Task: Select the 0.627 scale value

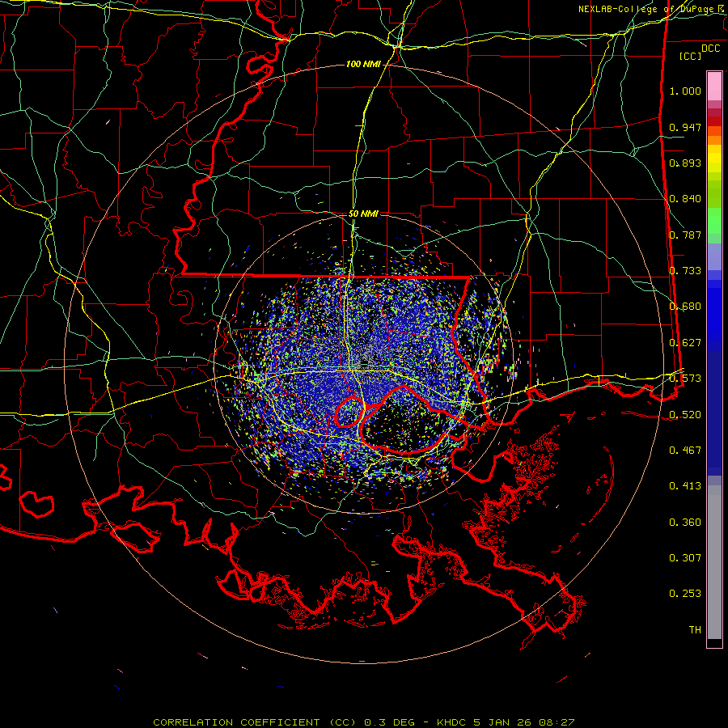Action: 685,343
